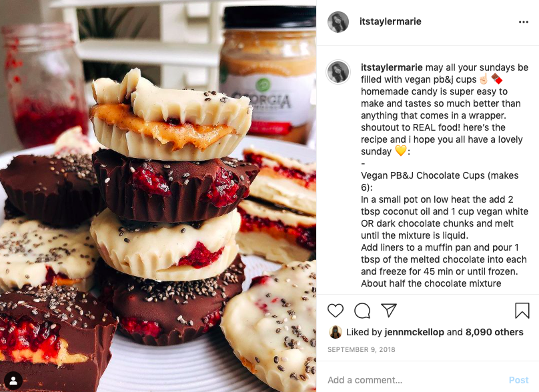Screen dimensions: 539x392
Task: Click the chocolate bar emoji in caption
Action: click(x=496, y=79)
